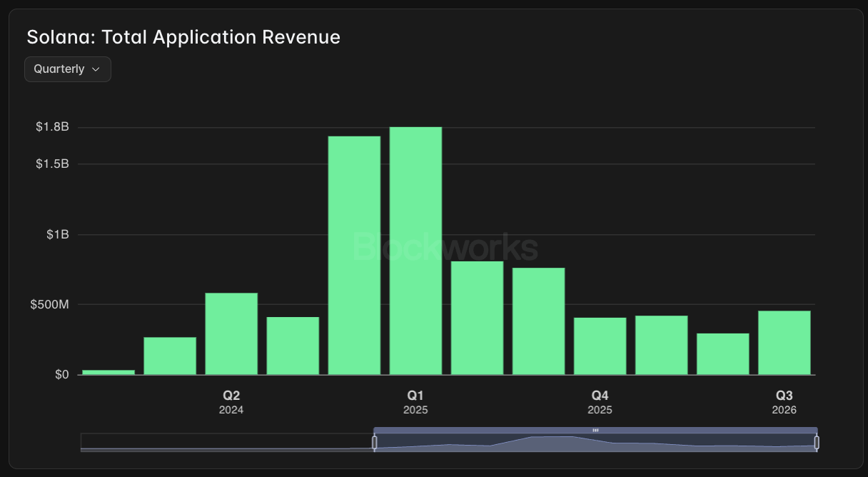Click the "$500M" y-axis label
The width and height of the screenshot is (868, 477).
click(x=50, y=304)
